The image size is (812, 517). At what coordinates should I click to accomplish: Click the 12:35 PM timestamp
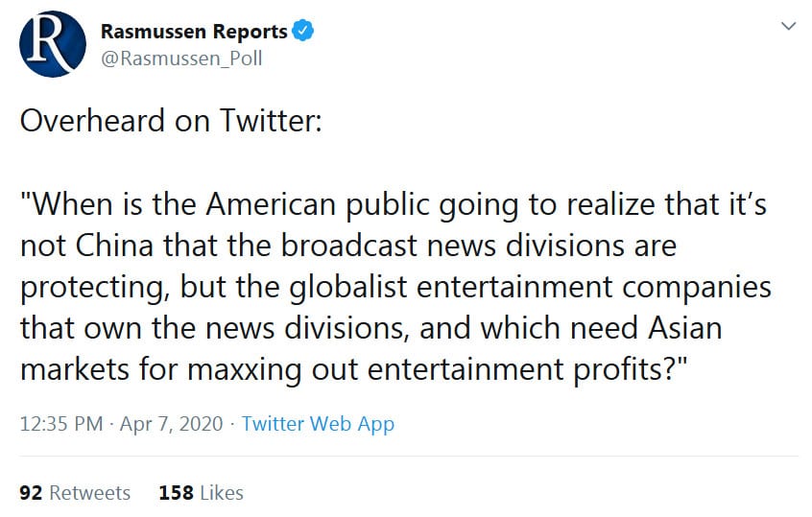click(x=61, y=424)
